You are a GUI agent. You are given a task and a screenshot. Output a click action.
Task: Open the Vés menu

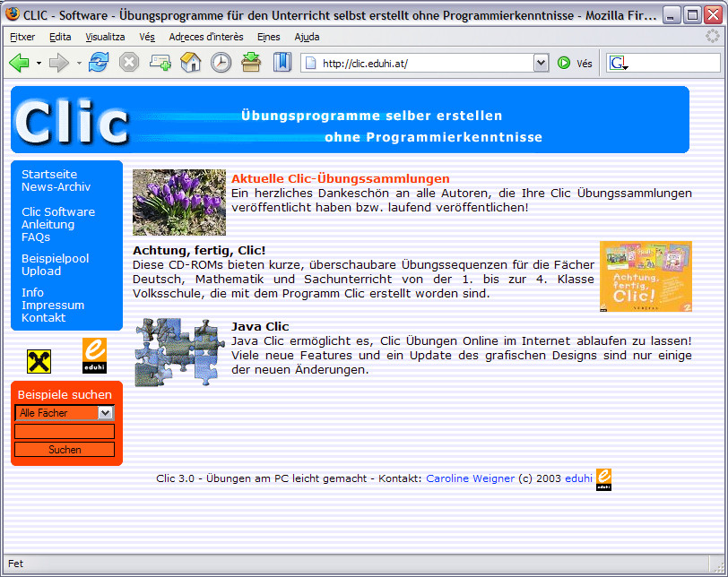[147, 37]
